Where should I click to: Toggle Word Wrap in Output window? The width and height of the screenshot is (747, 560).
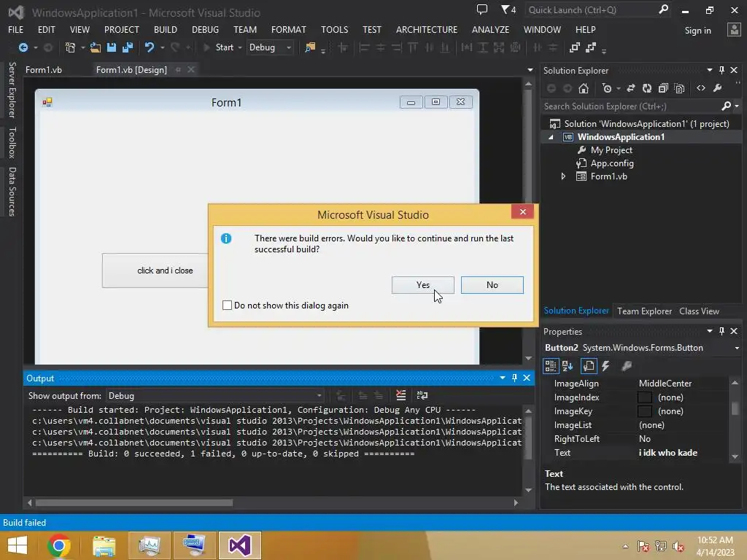coord(422,395)
